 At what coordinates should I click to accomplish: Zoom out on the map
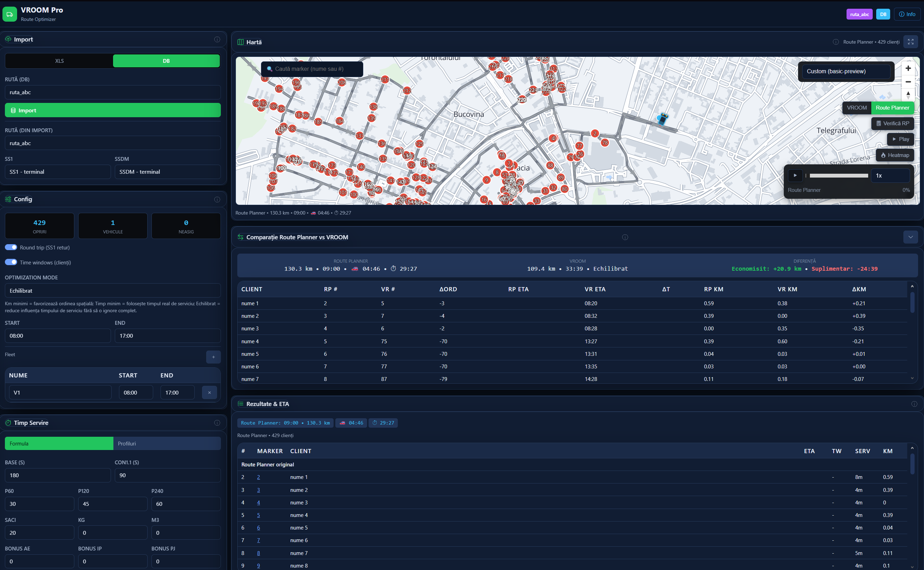point(908,82)
